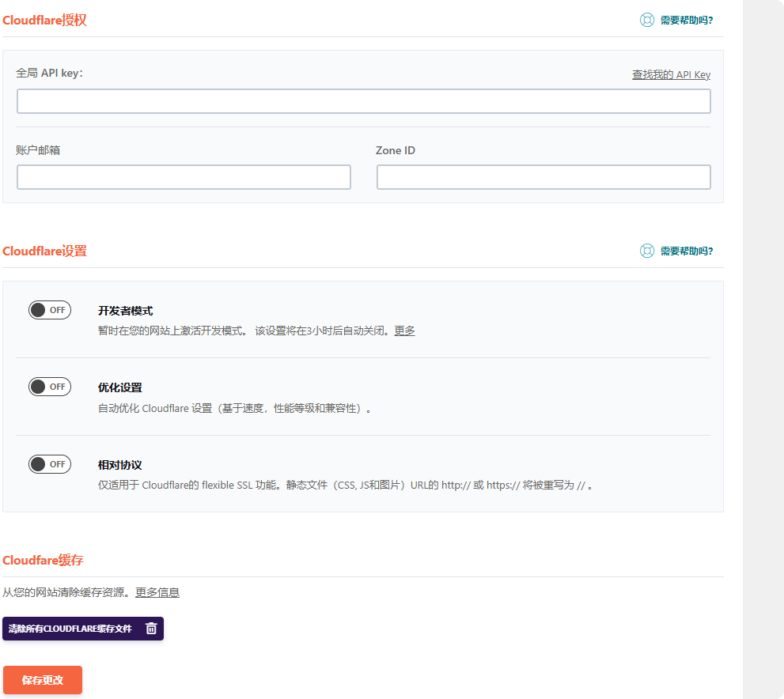Click 清除所有CLOUDFLARE缓存文件 button
The height and width of the screenshot is (699, 784).
coord(83,629)
